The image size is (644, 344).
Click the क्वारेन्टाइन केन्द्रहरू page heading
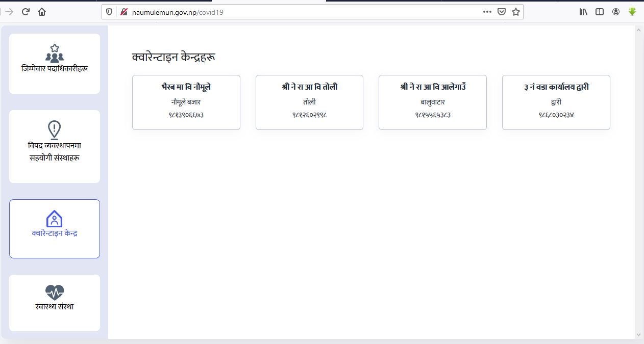pos(174,57)
